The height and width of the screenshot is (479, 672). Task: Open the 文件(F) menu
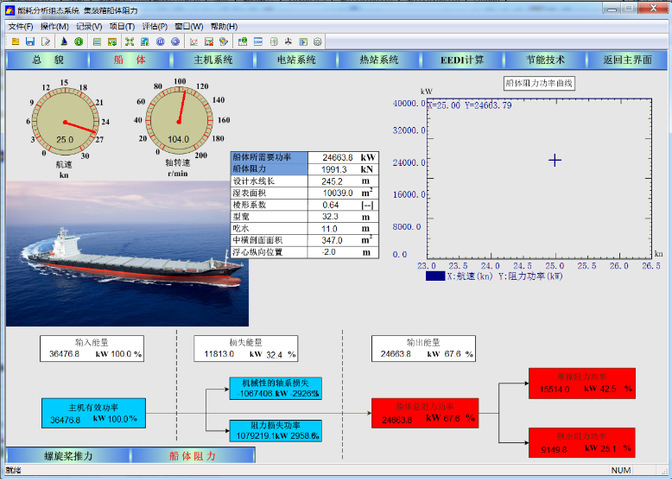coord(20,26)
